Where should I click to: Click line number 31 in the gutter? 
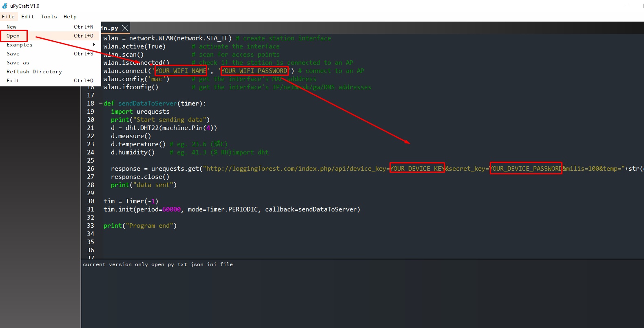(91, 209)
